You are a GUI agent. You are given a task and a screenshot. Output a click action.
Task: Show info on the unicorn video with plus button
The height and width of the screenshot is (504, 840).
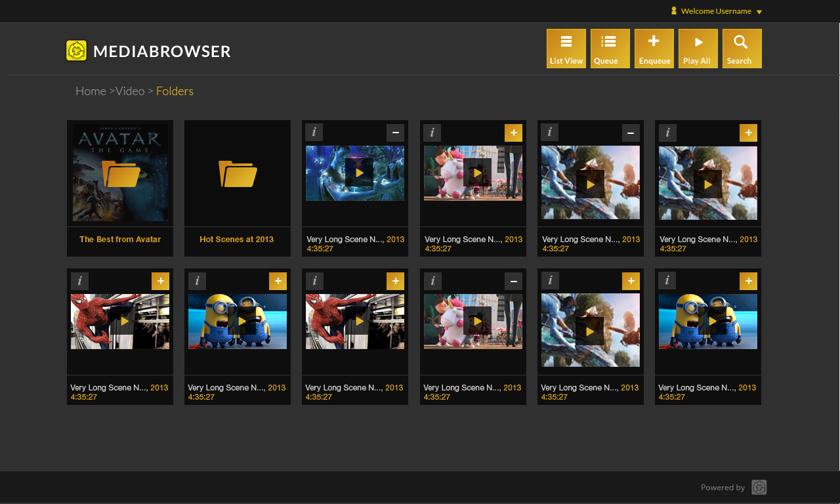pyautogui.click(x=432, y=133)
